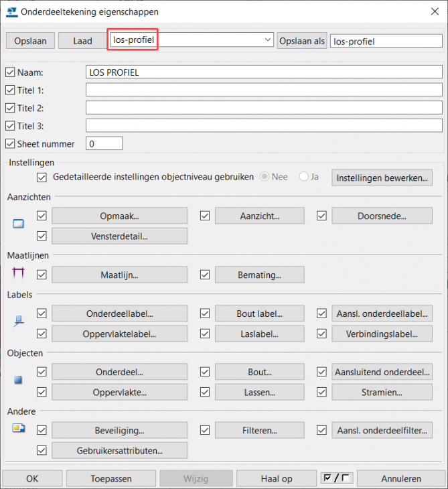448x489 pixels.
Task: Open Instellingen bewerken dialog
Action: point(382,178)
